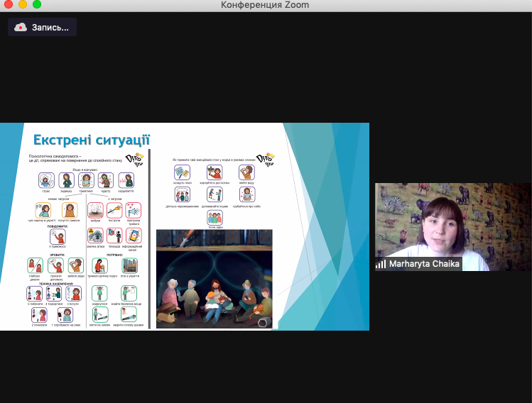Close the Zoom conference window
This screenshot has width=532, height=403.
click(8, 5)
